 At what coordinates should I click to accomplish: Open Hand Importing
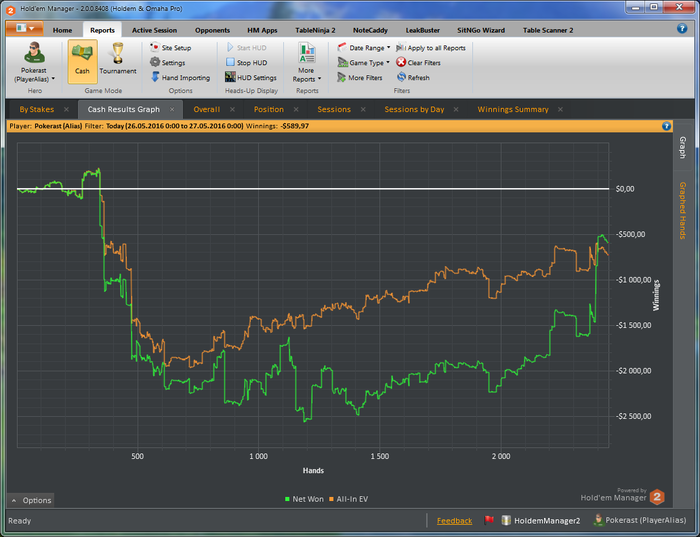(180, 77)
